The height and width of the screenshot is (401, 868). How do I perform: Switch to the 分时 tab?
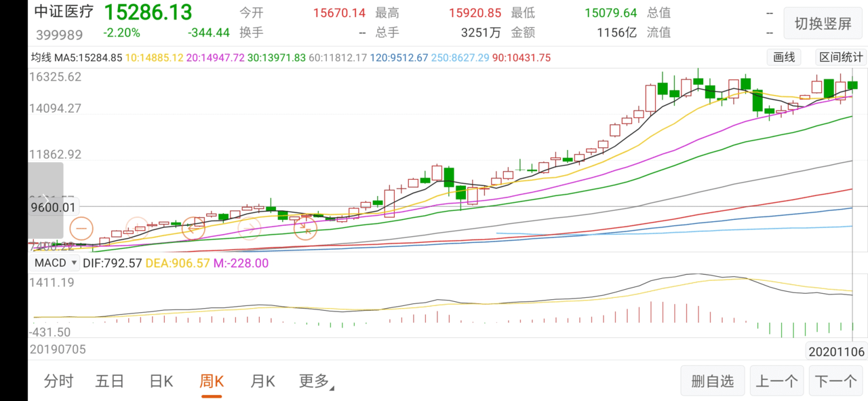pyautogui.click(x=58, y=381)
